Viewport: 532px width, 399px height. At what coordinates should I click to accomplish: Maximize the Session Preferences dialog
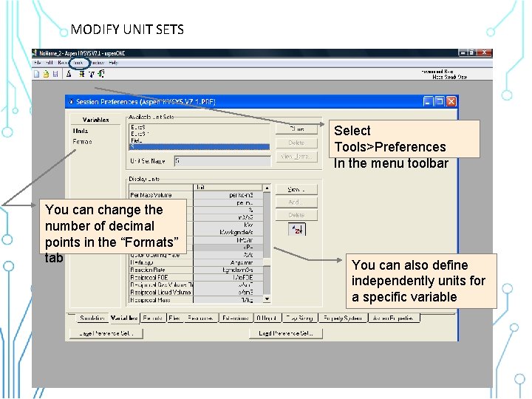coord(440,101)
